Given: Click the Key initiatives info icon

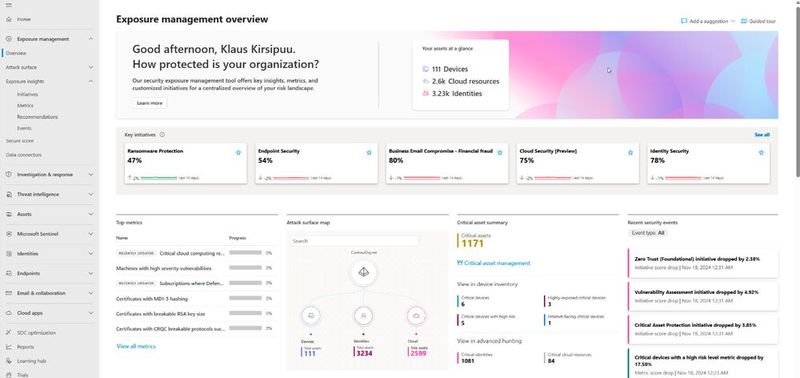Looking at the screenshot, I should point(162,135).
